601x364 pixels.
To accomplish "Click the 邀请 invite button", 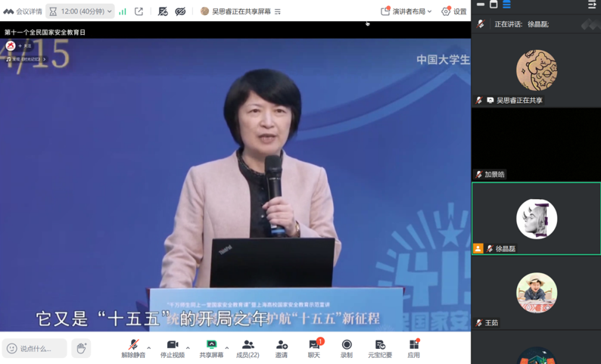I will point(282,348).
